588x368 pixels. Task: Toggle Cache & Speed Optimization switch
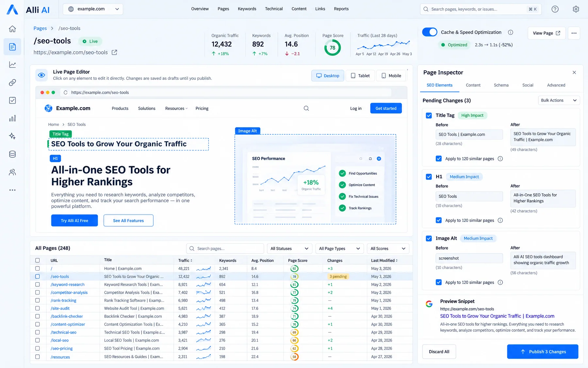pyautogui.click(x=430, y=32)
